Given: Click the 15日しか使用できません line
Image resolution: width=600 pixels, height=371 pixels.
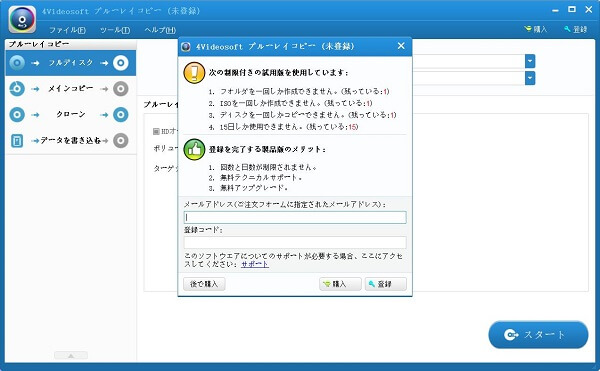Looking at the screenshot, I should coord(283,127).
